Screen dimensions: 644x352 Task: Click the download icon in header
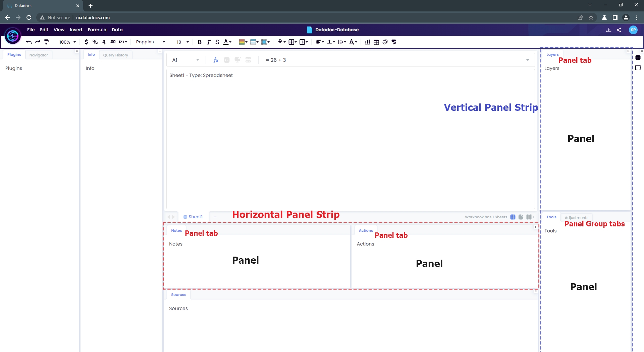click(x=609, y=30)
